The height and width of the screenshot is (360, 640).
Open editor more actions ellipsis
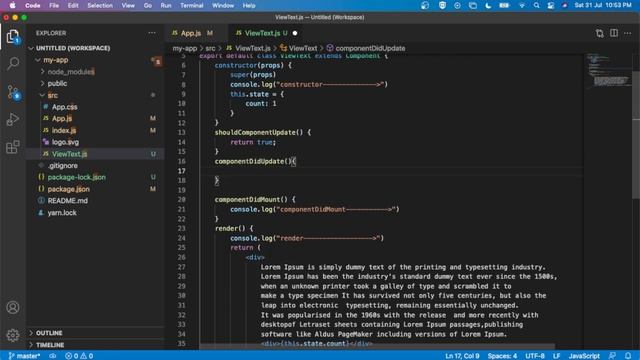[x=628, y=33]
